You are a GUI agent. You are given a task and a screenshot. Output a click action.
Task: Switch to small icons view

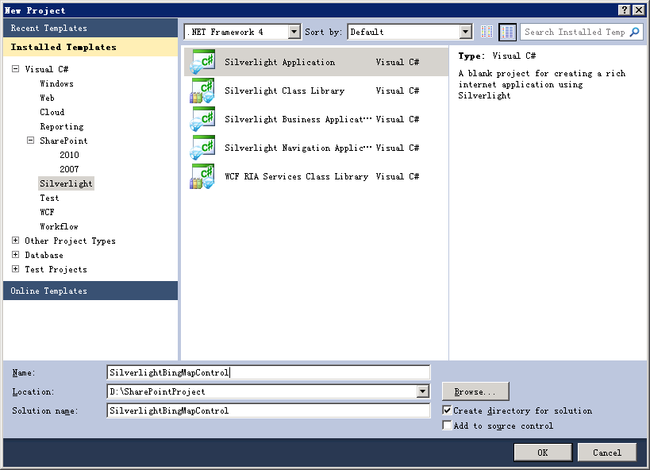(x=487, y=32)
